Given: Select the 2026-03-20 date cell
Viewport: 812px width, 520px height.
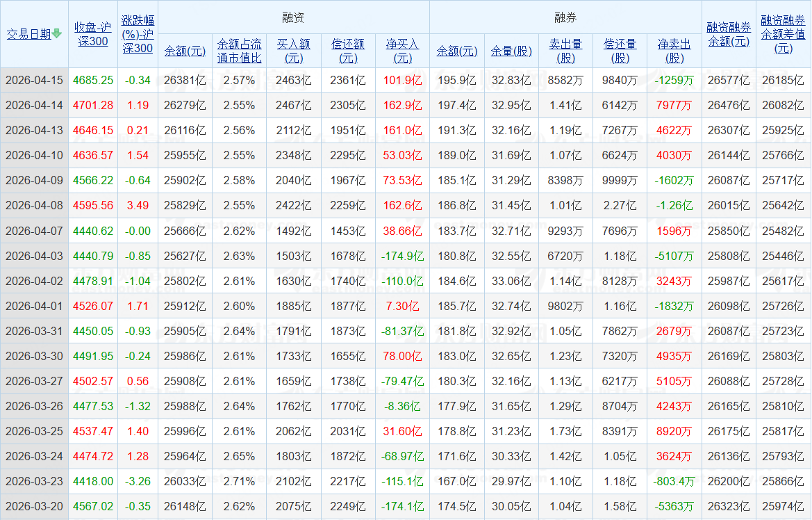Looking at the screenshot, I should (34, 507).
